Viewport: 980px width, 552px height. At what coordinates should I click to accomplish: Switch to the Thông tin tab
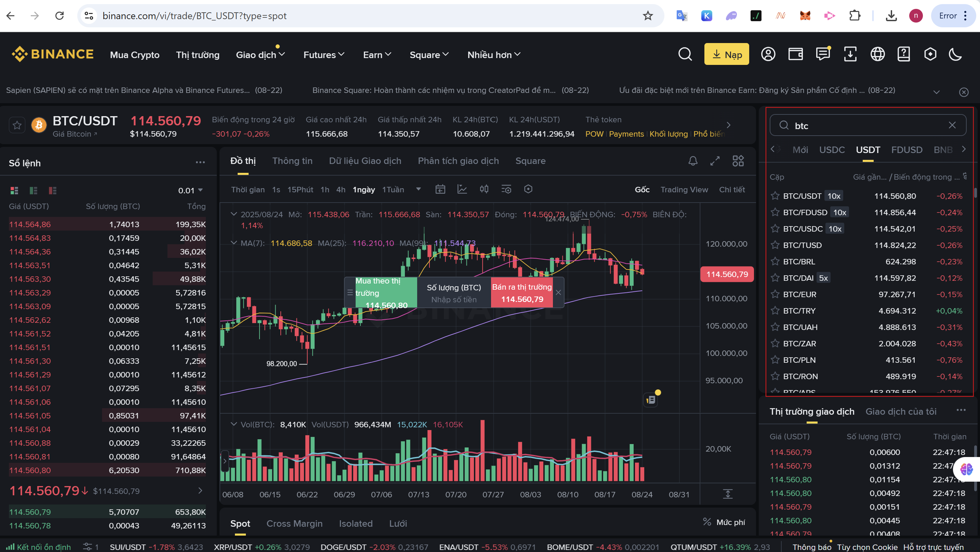point(292,161)
